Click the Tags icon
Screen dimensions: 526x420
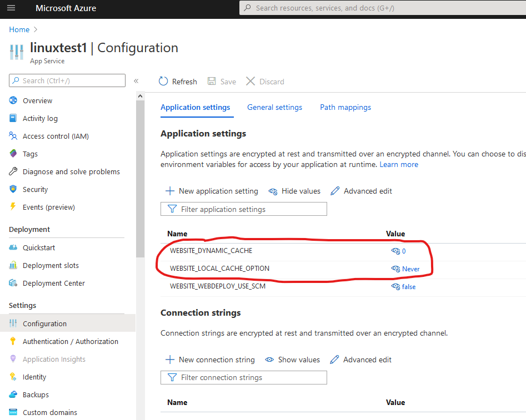(13, 154)
